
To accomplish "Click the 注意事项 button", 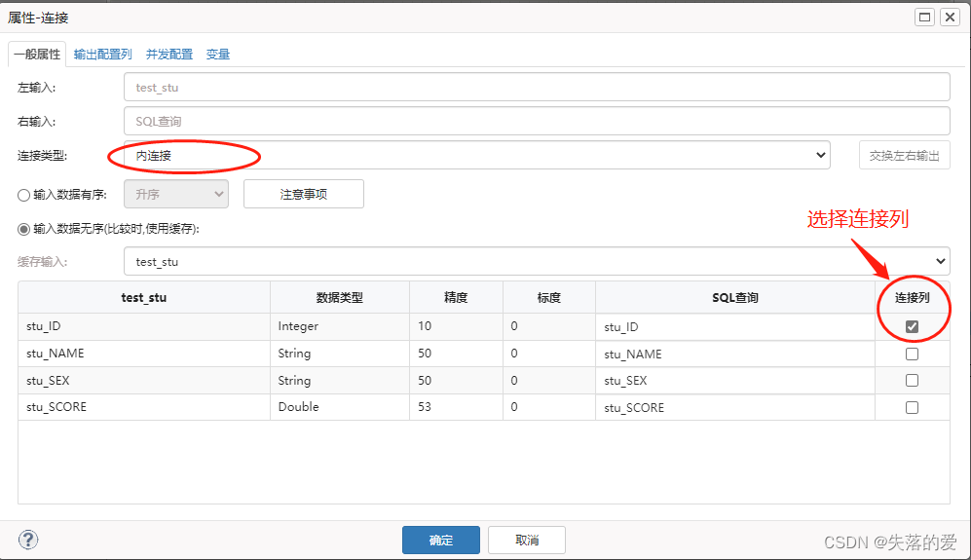I will point(304,194).
